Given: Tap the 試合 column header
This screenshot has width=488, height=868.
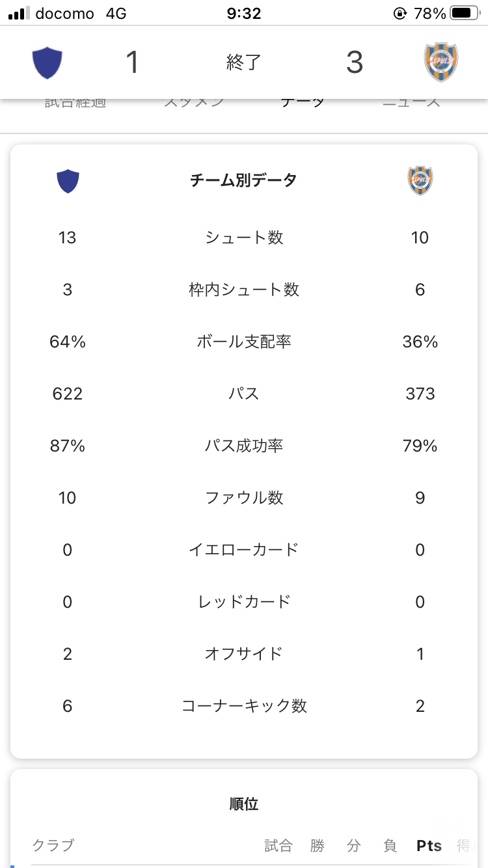Looking at the screenshot, I should coord(278,846).
